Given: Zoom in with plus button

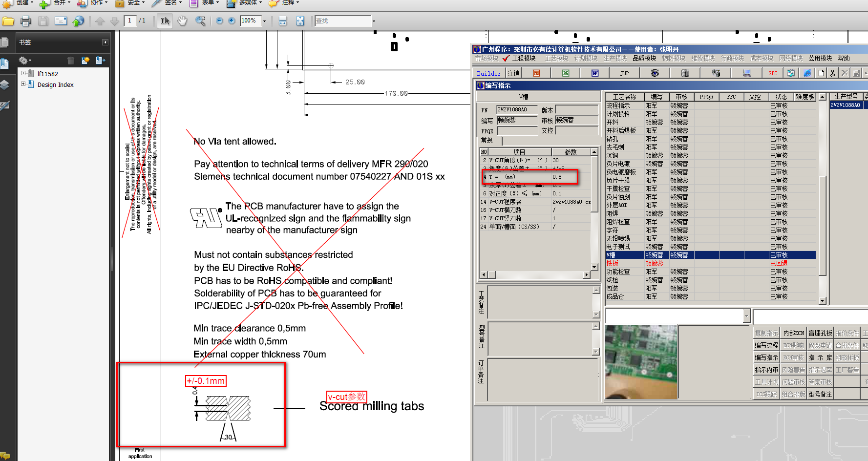Looking at the screenshot, I should pos(232,21).
